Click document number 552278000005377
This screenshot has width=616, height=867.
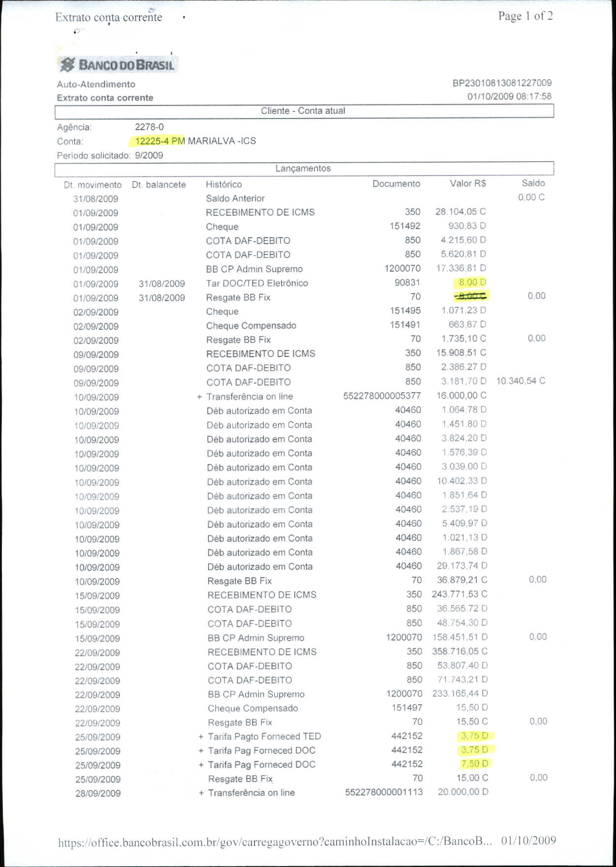click(x=382, y=396)
